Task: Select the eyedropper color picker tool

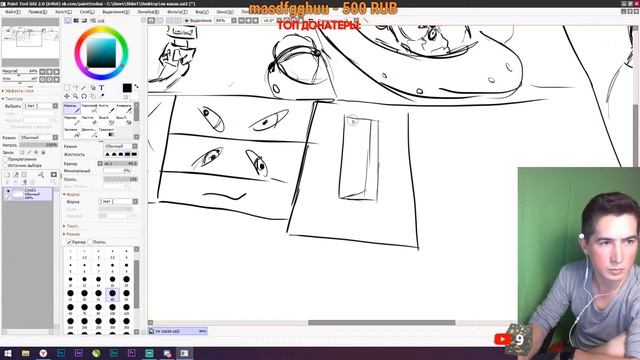Action: pos(101,96)
